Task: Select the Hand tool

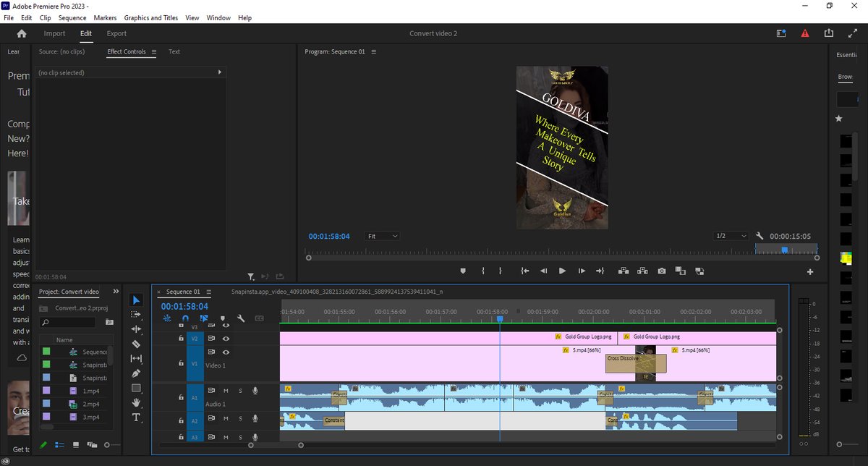Action: click(x=136, y=403)
